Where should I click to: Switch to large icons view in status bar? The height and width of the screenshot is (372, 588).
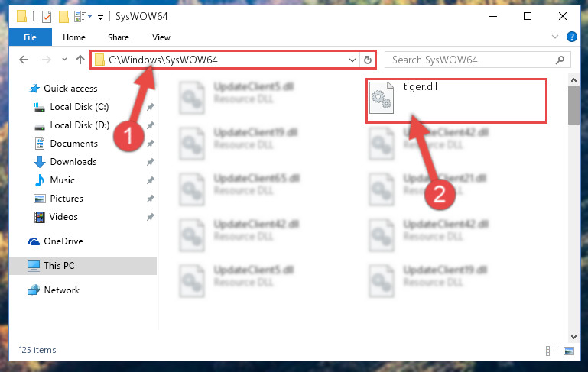pos(569,351)
